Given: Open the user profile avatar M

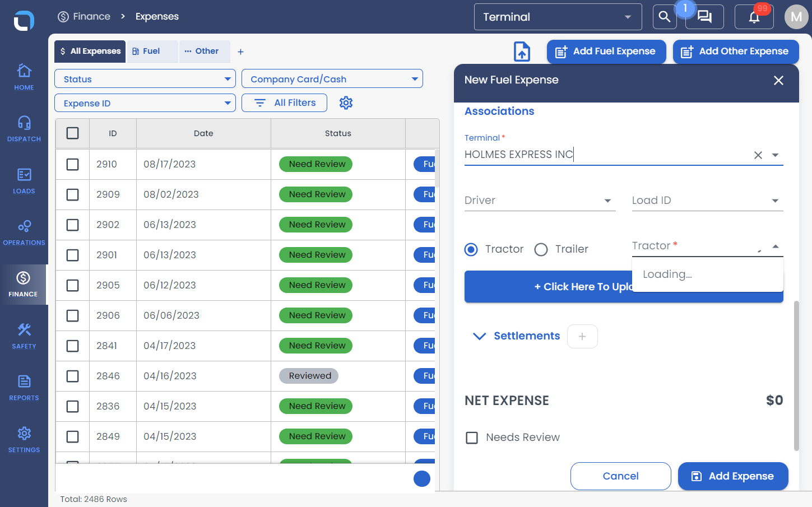Looking at the screenshot, I should 796,17.
